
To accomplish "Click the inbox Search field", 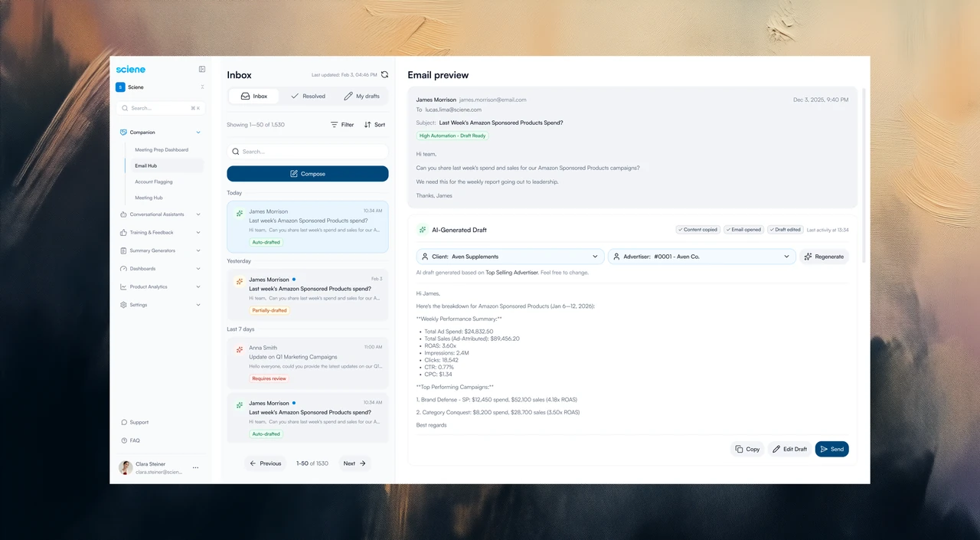I will pos(308,152).
